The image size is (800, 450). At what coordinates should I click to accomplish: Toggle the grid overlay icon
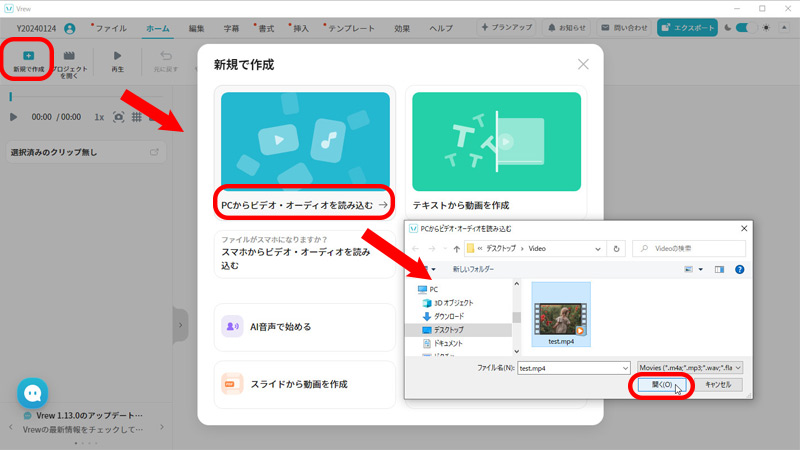click(x=137, y=117)
